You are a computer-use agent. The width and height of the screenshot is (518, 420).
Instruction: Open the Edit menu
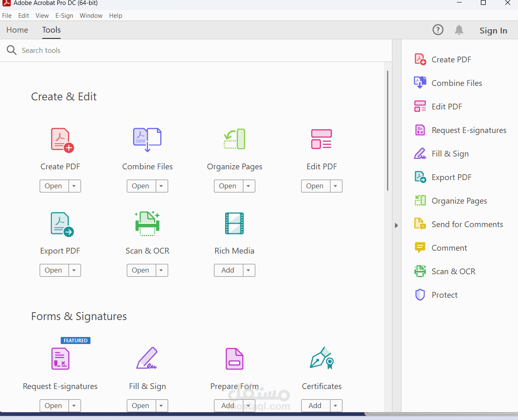[x=24, y=16]
